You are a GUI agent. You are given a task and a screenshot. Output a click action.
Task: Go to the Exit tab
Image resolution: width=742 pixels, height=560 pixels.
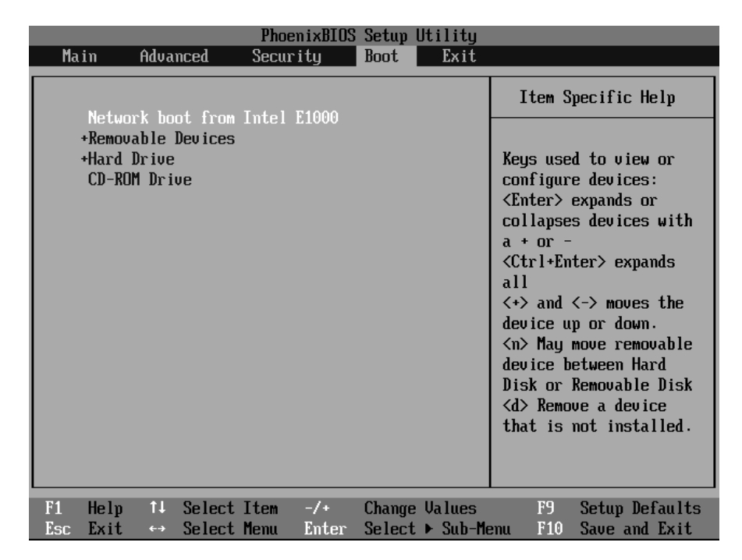pos(457,56)
